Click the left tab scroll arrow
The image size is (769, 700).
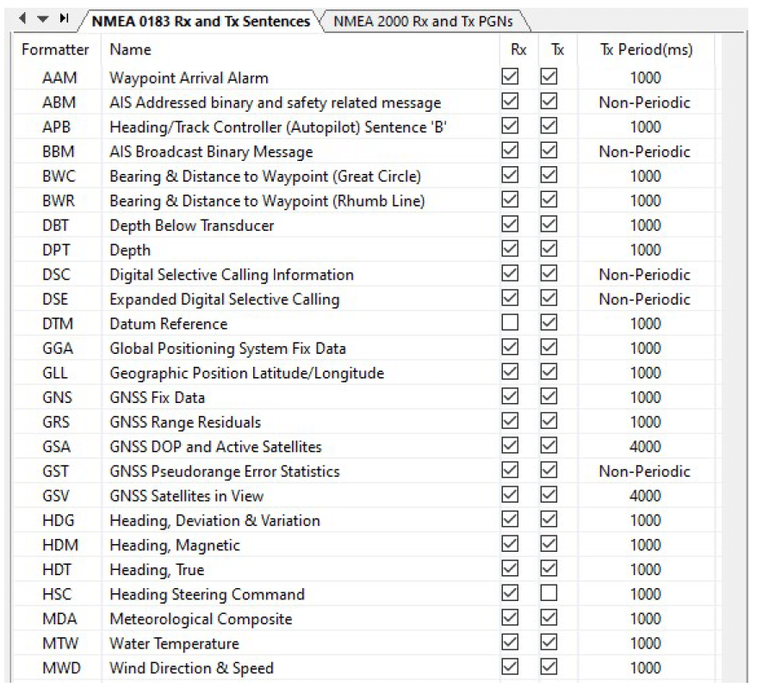click(22, 19)
